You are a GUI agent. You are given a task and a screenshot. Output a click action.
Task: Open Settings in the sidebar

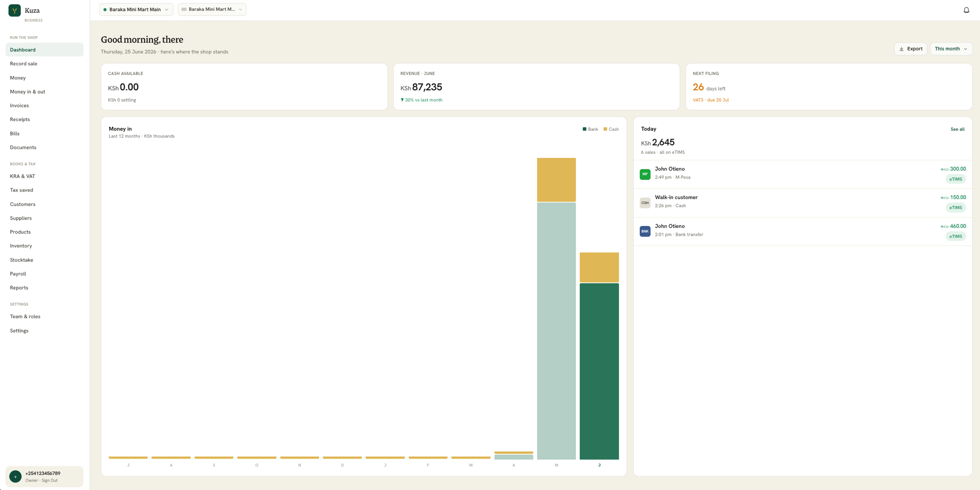point(44,331)
